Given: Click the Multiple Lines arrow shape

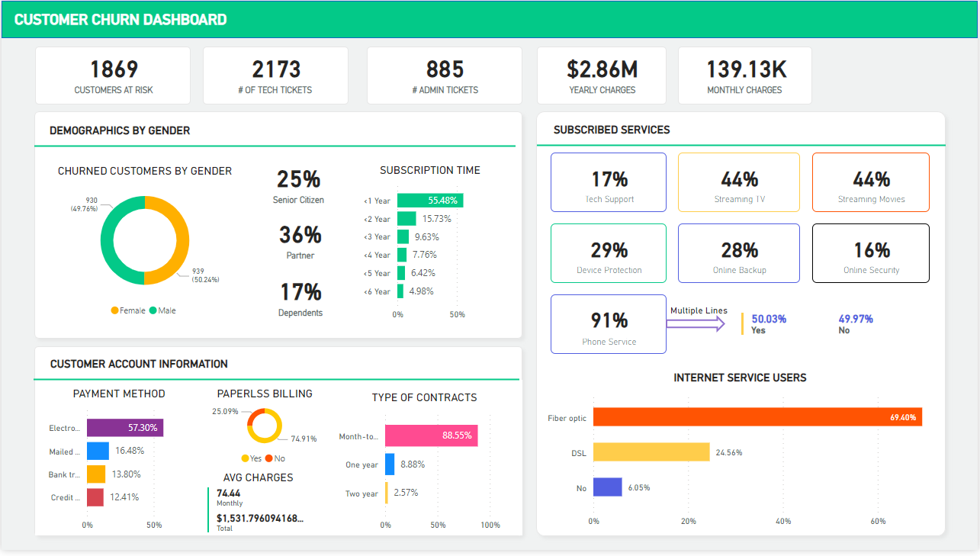Looking at the screenshot, I should tap(696, 323).
